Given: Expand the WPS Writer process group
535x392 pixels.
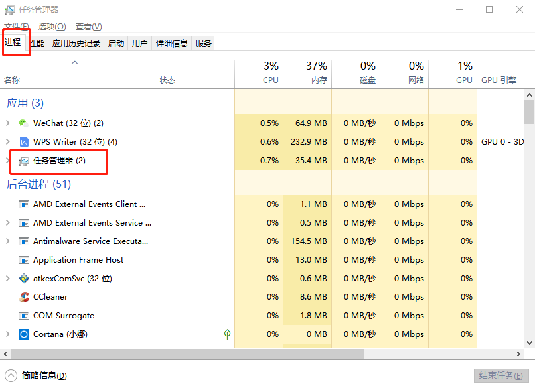Looking at the screenshot, I should (x=8, y=142).
